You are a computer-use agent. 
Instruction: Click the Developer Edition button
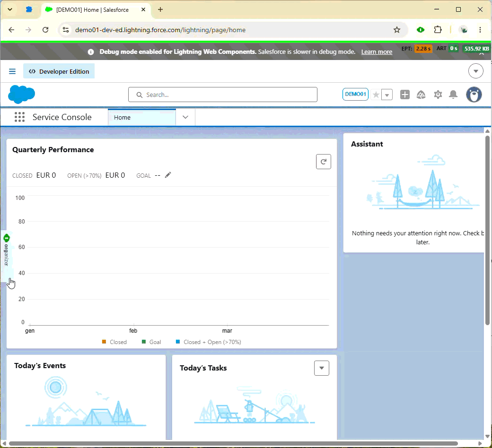click(59, 71)
